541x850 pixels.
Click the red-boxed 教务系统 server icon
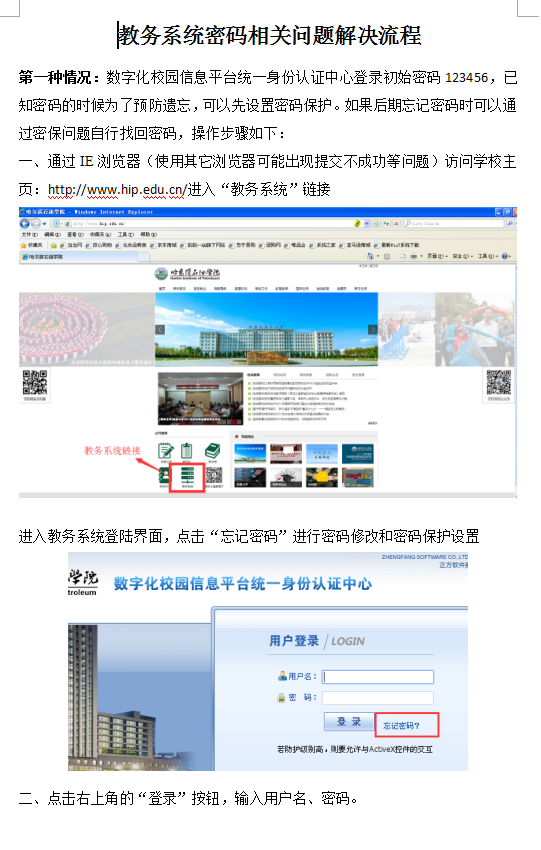(x=188, y=476)
